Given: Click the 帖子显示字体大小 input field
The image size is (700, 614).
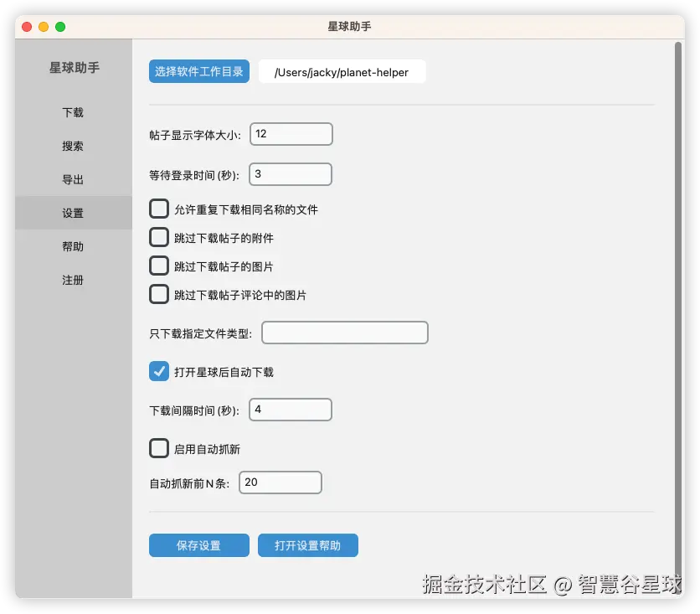Looking at the screenshot, I should coord(291,134).
